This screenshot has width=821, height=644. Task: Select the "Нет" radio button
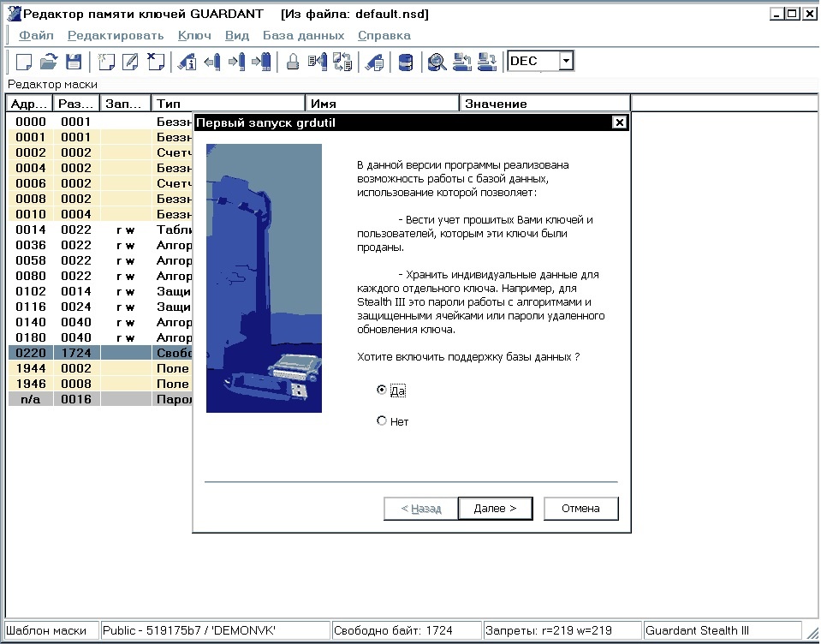click(382, 421)
